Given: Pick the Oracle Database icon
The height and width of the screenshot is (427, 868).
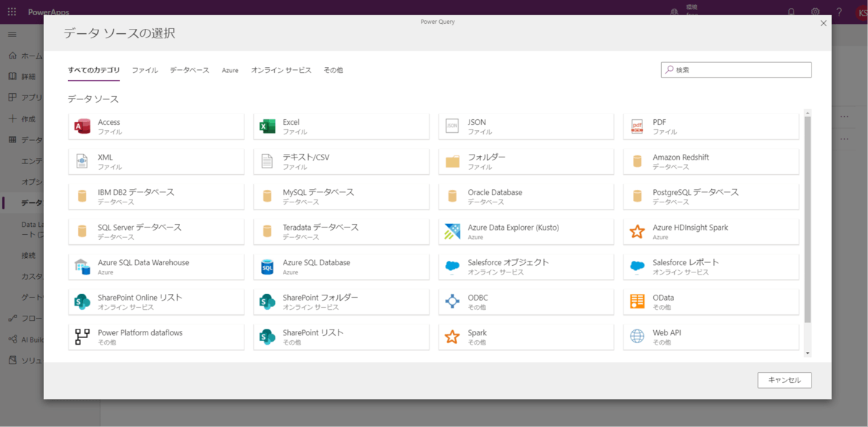Looking at the screenshot, I should pos(452,197).
